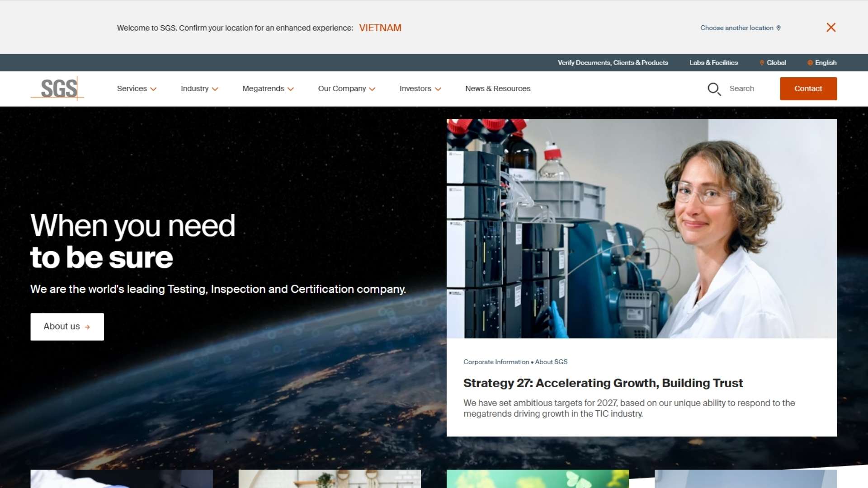Close the location confirmation banner

pos(831,28)
